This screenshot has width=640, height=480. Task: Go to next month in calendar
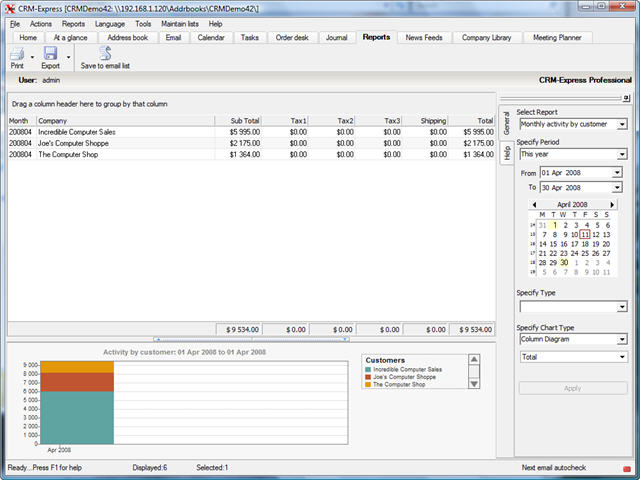[612, 204]
